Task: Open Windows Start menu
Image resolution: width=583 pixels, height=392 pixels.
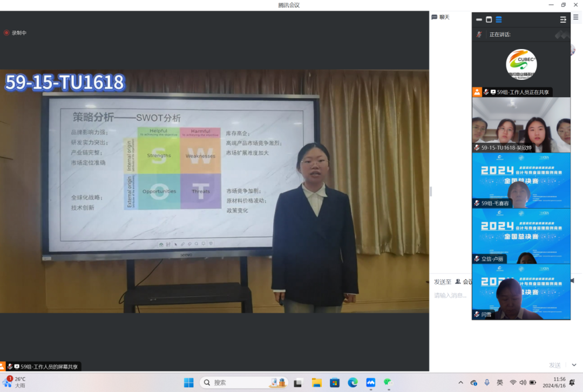Action: [188, 382]
